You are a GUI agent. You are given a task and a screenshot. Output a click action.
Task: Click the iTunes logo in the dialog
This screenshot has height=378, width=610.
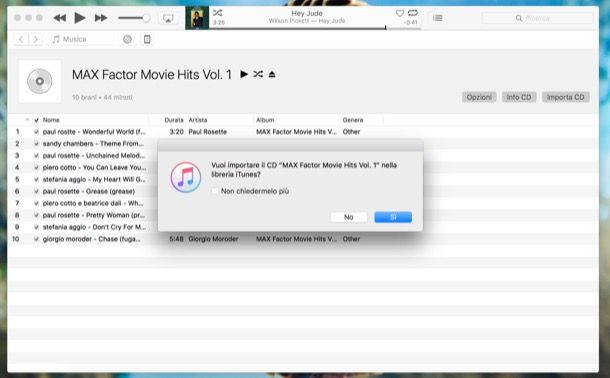pyautogui.click(x=186, y=177)
